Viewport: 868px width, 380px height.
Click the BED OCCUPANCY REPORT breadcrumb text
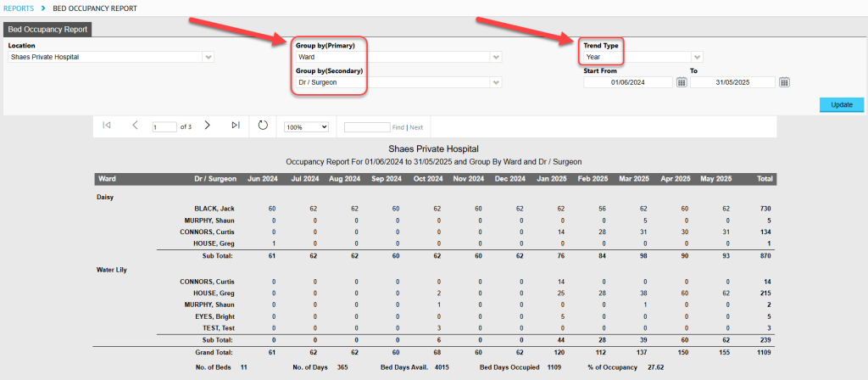pos(95,8)
